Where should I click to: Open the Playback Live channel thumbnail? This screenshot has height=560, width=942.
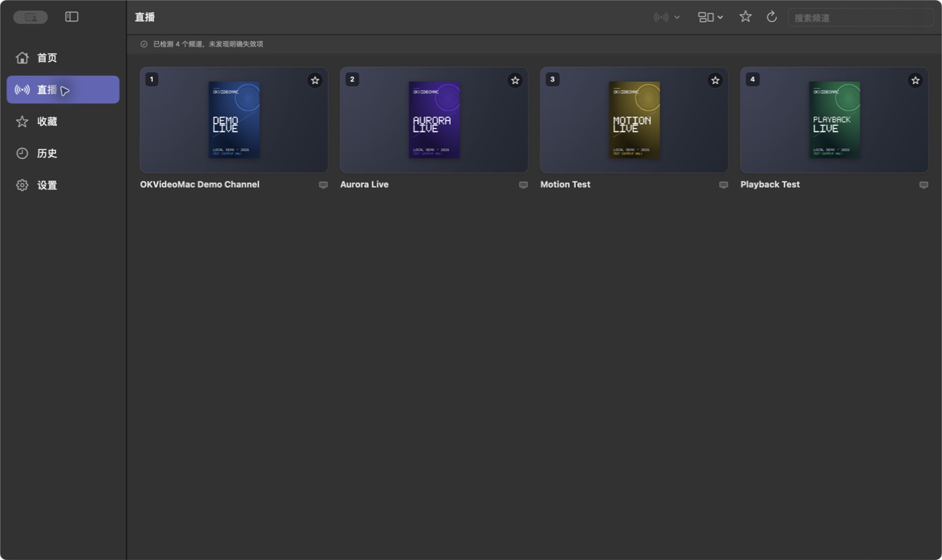pos(834,120)
